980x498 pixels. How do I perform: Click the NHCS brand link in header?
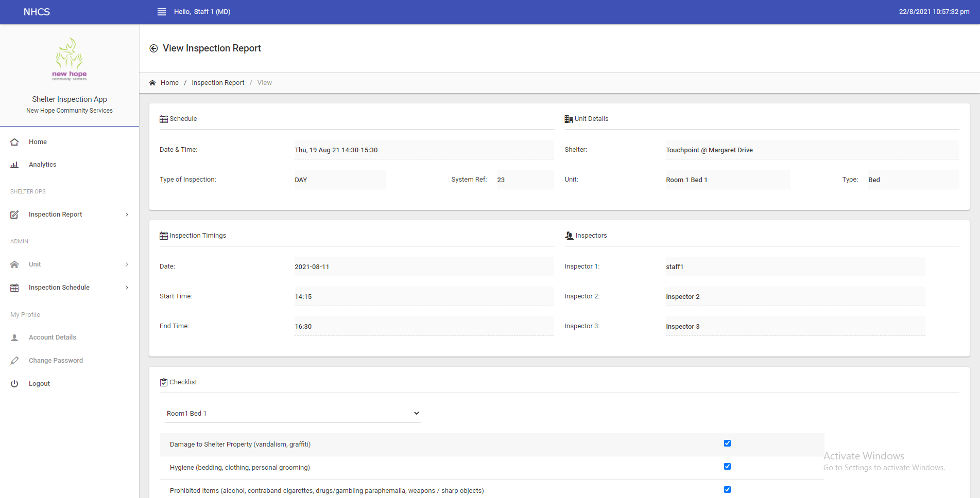37,12
